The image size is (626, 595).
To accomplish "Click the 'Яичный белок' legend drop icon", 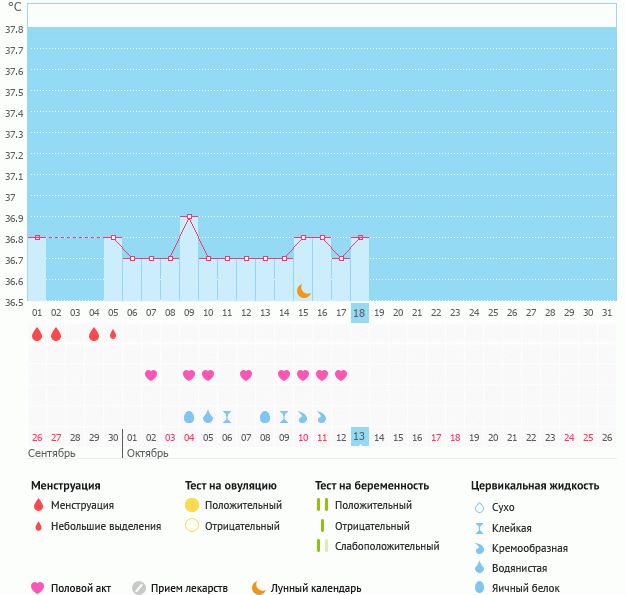I will (479, 588).
